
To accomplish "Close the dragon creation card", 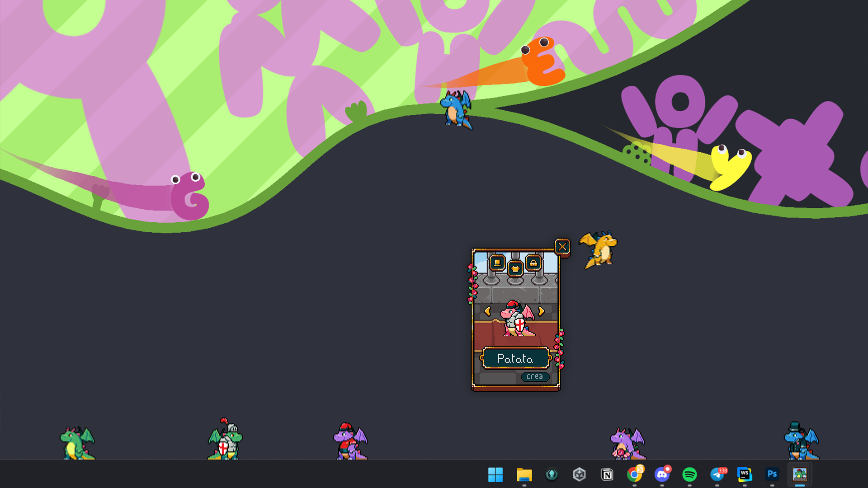I will (x=562, y=247).
